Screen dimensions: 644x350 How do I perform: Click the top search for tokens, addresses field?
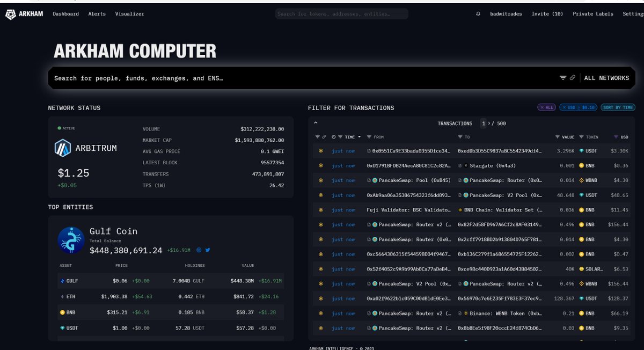(x=341, y=14)
